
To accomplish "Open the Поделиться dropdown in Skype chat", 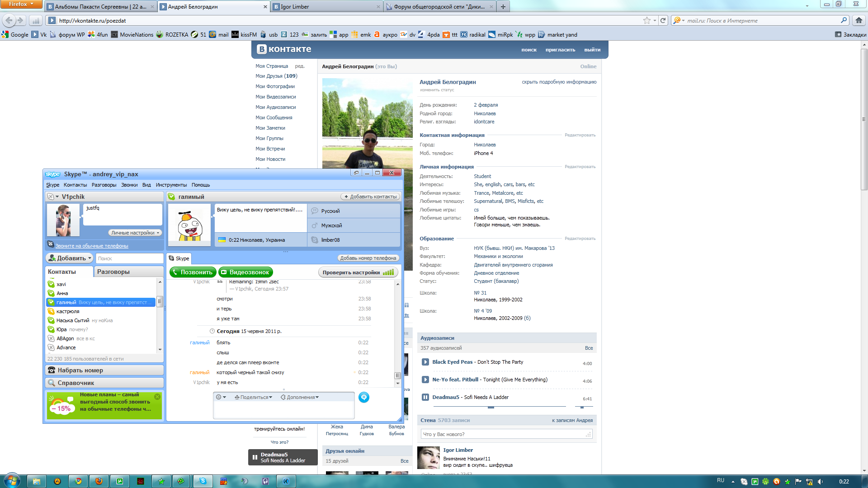I will click(253, 397).
